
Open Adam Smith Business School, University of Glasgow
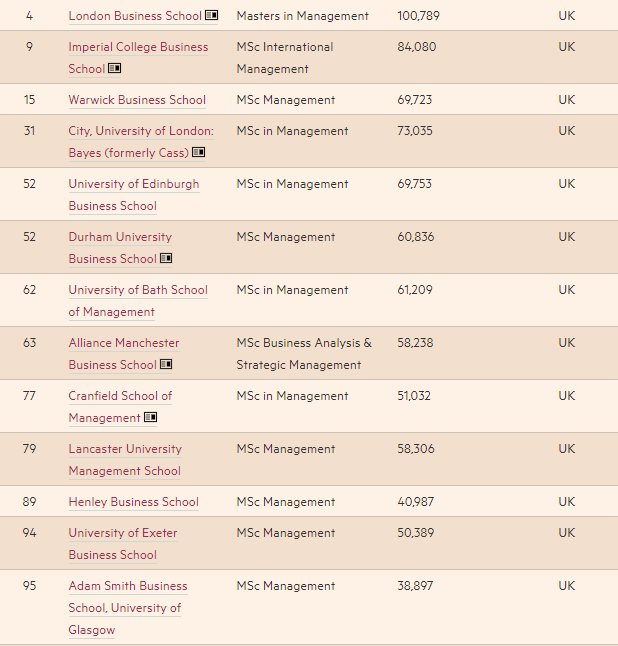coord(127,608)
